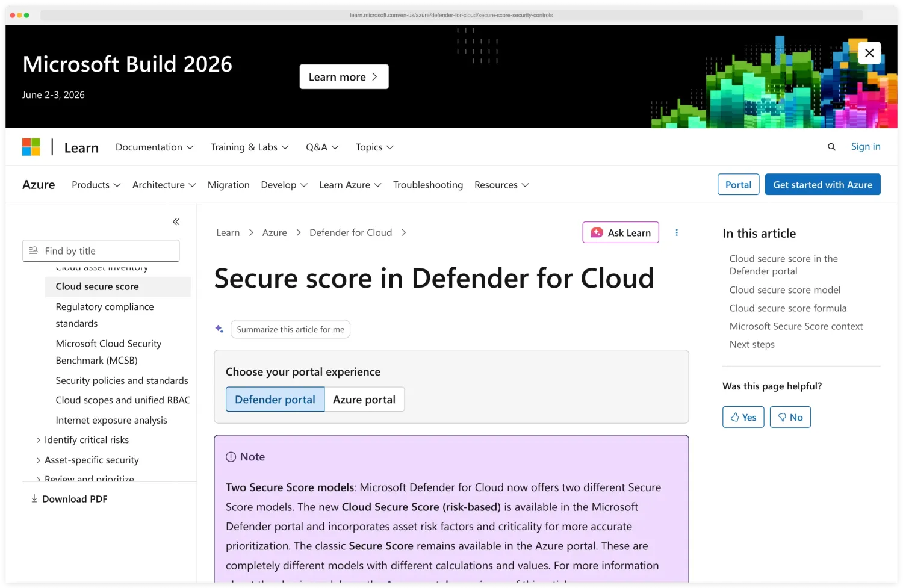This screenshot has width=903, height=588.
Task: Jump to Cloud secure score model
Action: (x=785, y=290)
